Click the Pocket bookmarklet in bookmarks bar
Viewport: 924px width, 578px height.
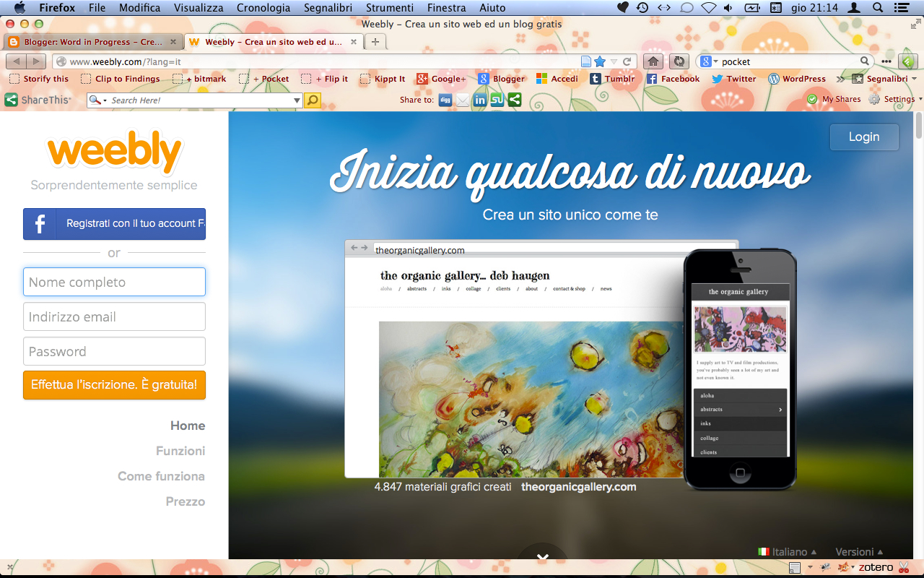[264, 79]
